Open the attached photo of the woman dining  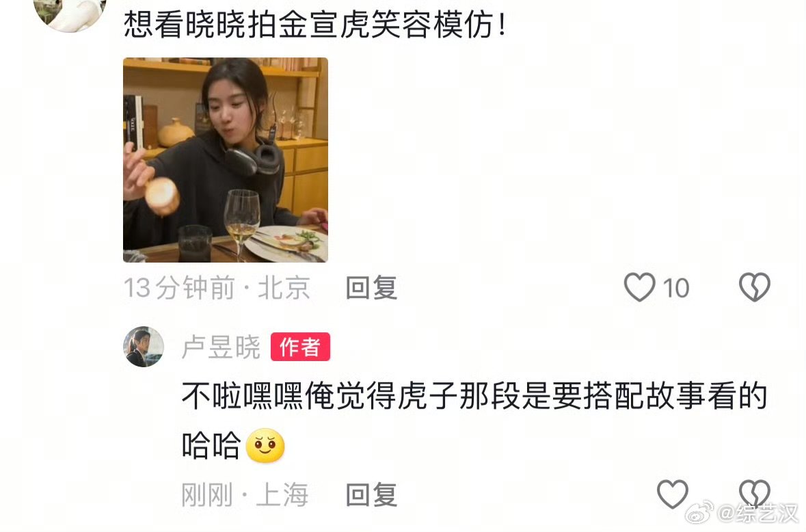(x=225, y=160)
